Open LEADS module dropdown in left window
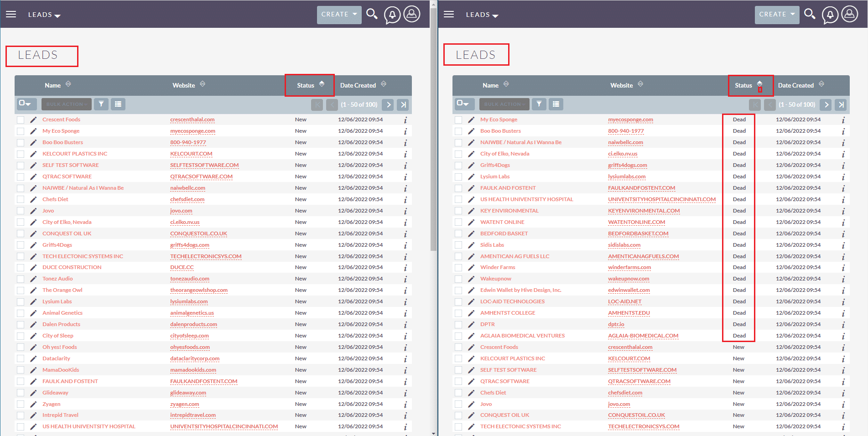868x436 pixels. [x=44, y=15]
